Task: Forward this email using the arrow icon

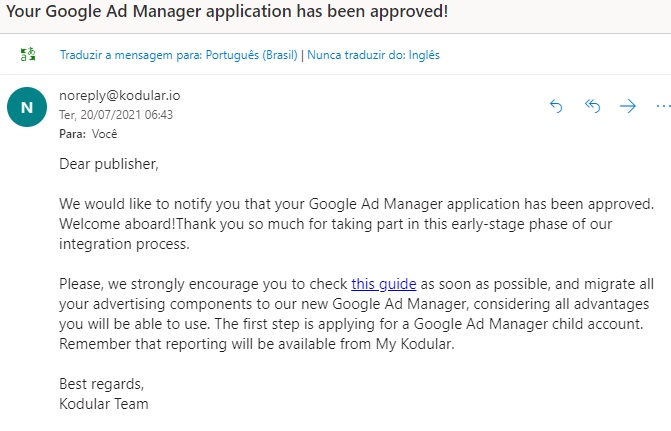Action: tap(628, 106)
